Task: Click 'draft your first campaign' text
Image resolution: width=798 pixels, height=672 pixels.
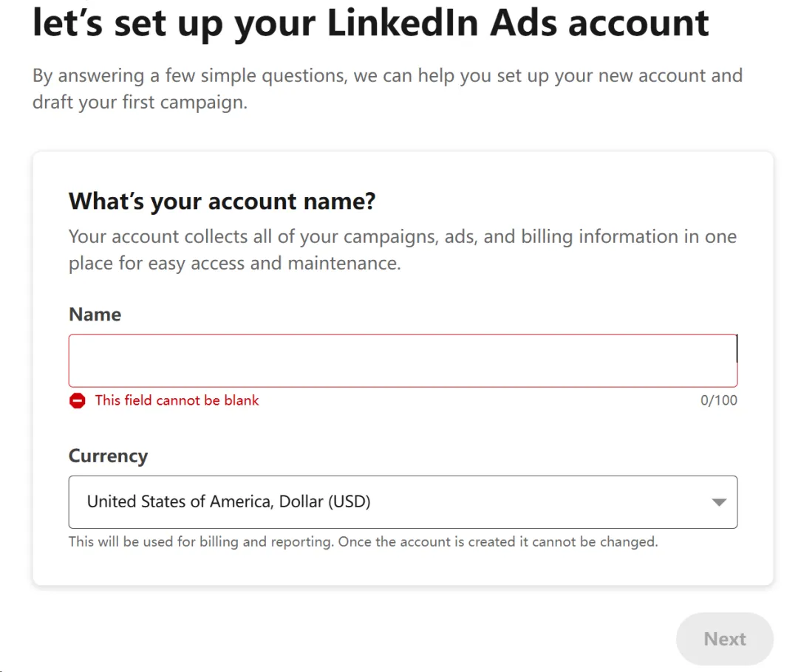Action: coord(140,103)
